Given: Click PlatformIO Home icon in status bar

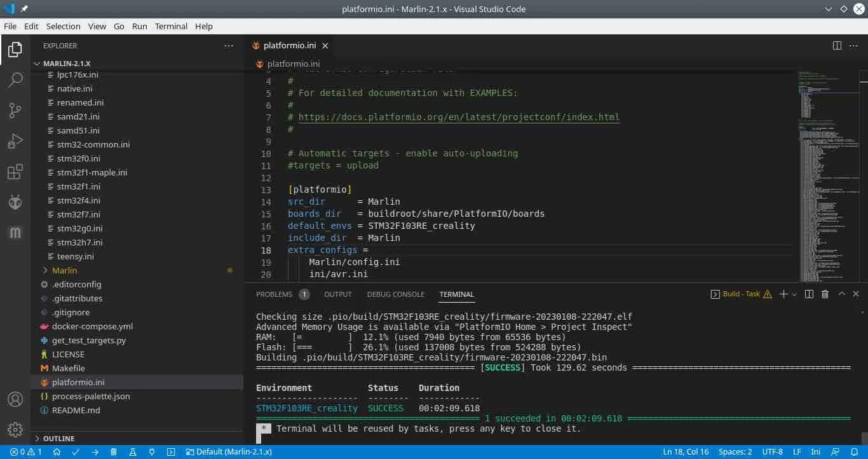Looking at the screenshot, I should (57, 452).
